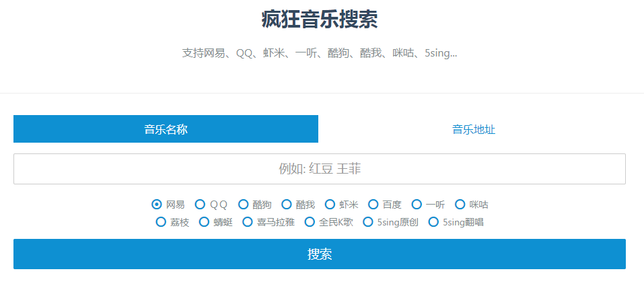The image size is (644, 286).
Task: Pick the 酷我 source option
Action: (287, 204)
